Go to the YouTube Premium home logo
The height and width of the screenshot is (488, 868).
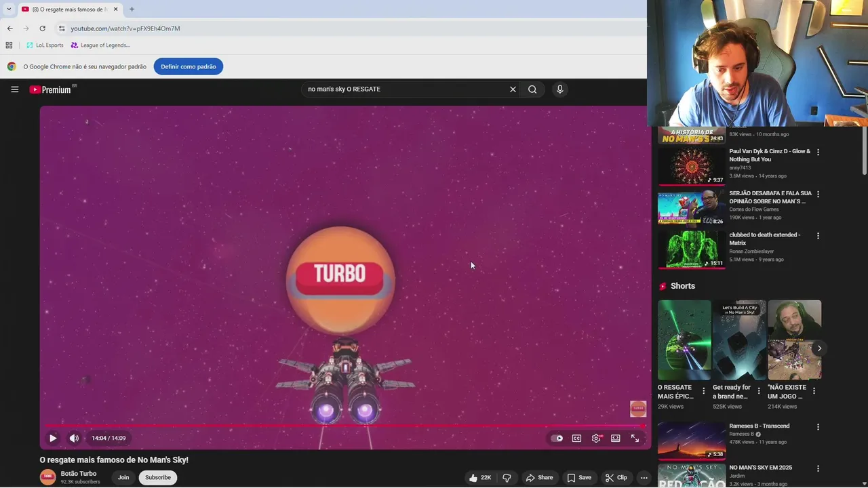point(51,89)
